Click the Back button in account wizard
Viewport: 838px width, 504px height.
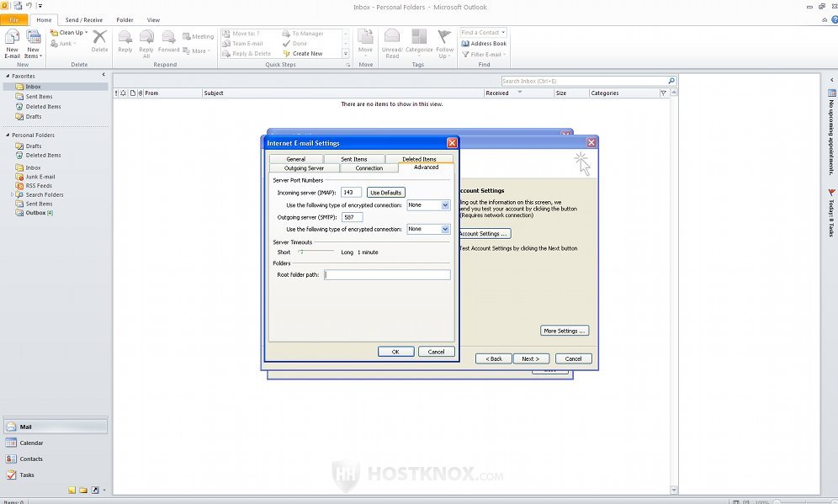pos(494,358)
